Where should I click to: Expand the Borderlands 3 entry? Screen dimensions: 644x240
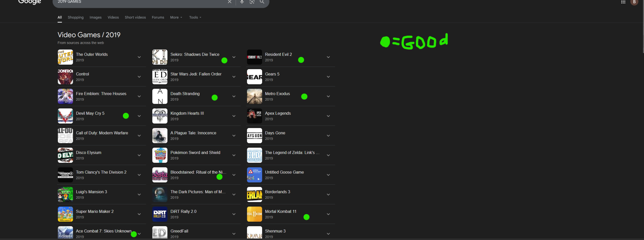pyautogui.click(x=328, y=195)
